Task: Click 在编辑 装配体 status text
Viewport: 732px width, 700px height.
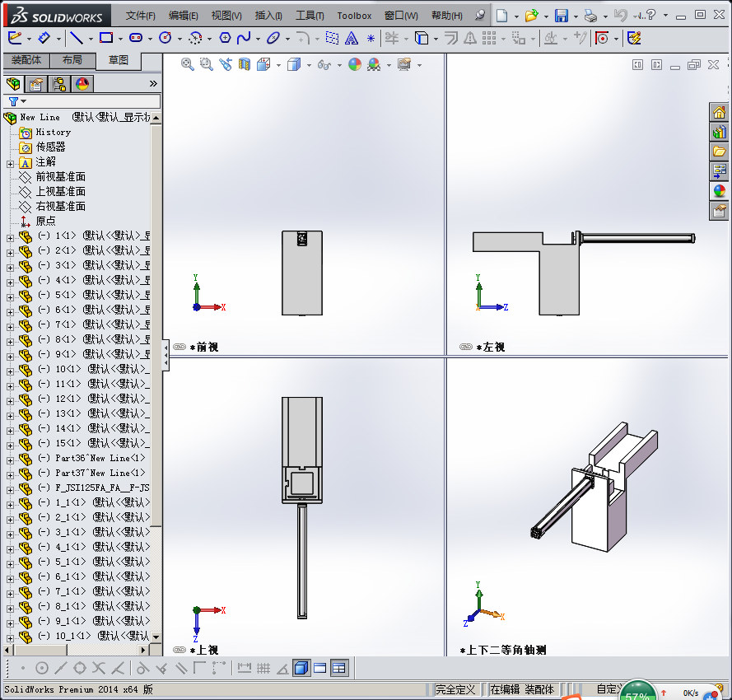Action: coord(522,689)
